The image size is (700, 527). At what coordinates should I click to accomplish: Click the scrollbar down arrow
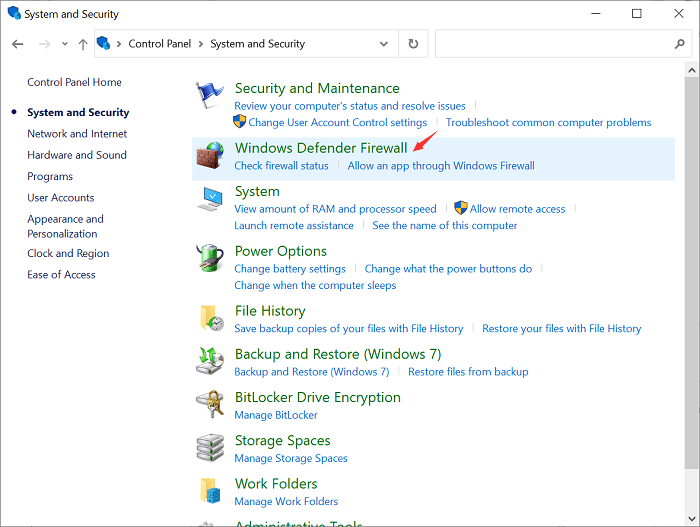point(692,519)
